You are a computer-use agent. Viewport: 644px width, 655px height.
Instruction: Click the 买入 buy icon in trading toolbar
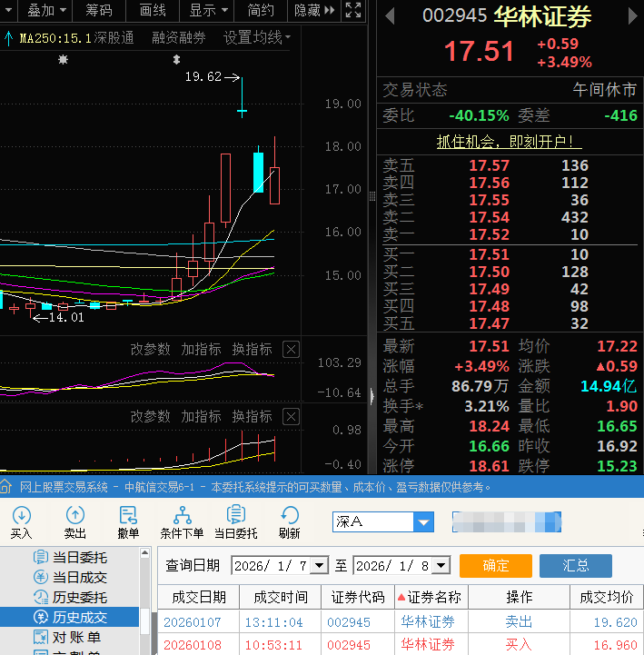21,522
